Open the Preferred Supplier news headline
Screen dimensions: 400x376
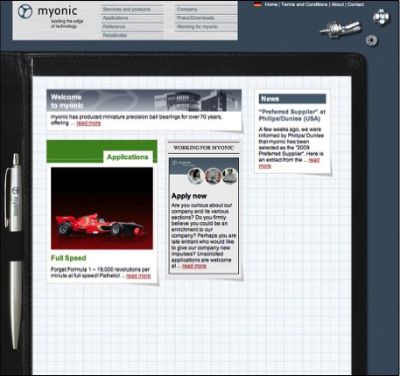[x=292, y=115]
